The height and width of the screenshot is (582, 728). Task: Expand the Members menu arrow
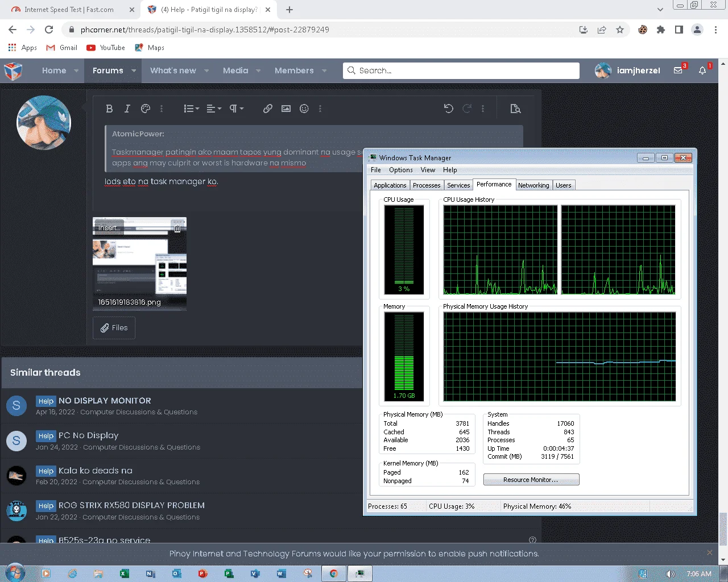pyautogui.click(x=324, y=70)
